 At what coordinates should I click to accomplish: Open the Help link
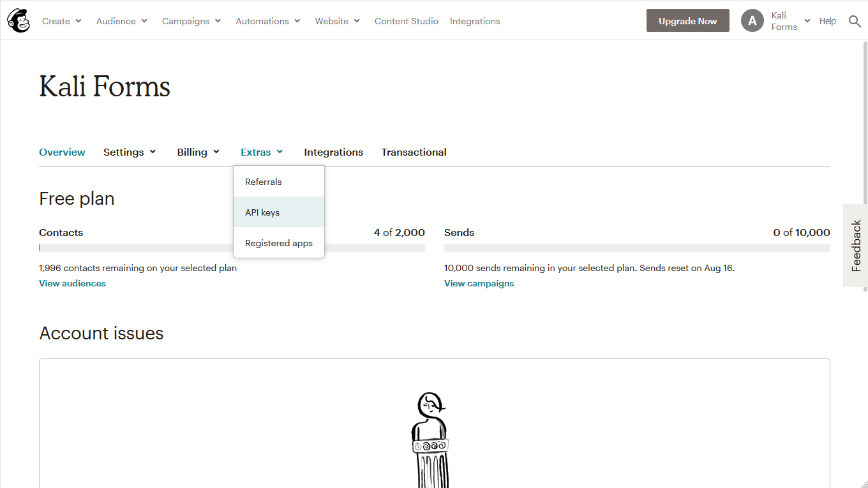[828, 21]
